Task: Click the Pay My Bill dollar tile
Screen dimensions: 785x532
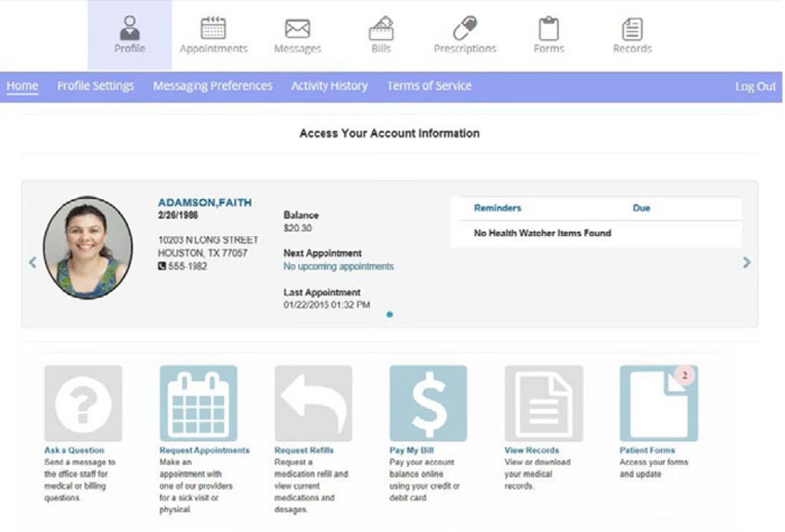Action: 428,403
